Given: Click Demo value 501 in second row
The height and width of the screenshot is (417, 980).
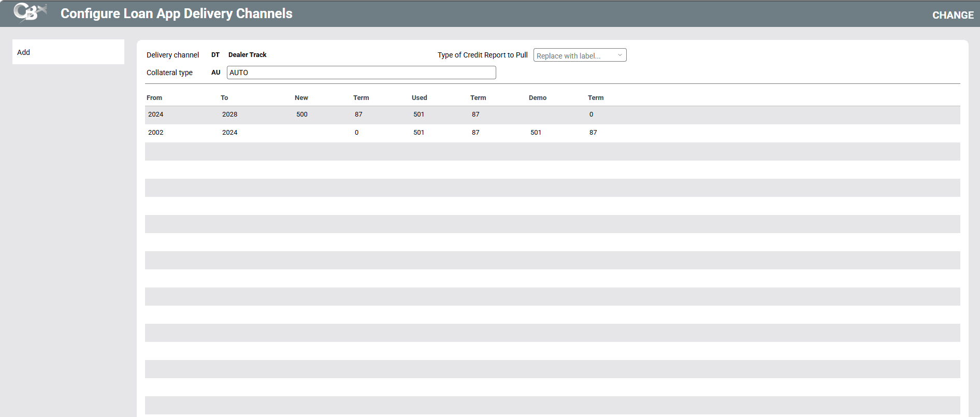Looking at the screenshot, I should (536, 133).
